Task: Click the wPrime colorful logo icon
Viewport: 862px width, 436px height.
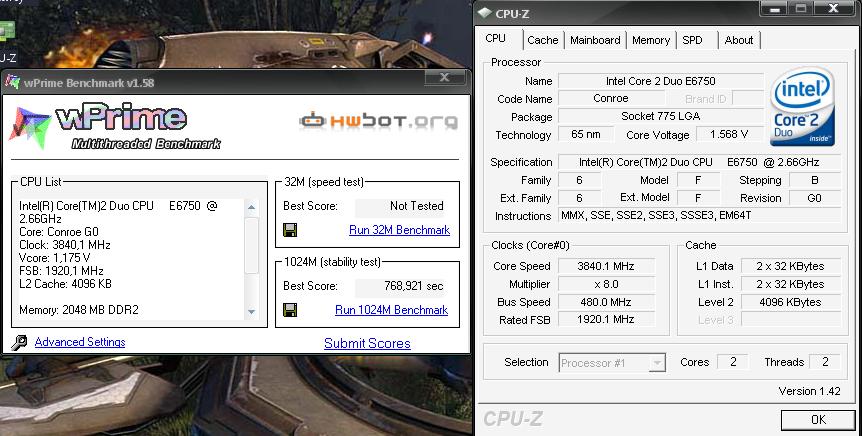Action: click(x=30, y=128)
